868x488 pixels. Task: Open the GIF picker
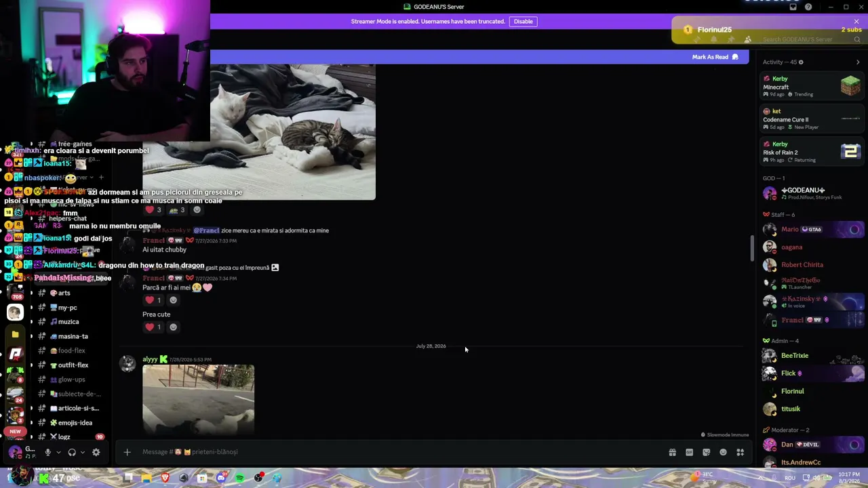pyautogui.click(x=689, y=452)
